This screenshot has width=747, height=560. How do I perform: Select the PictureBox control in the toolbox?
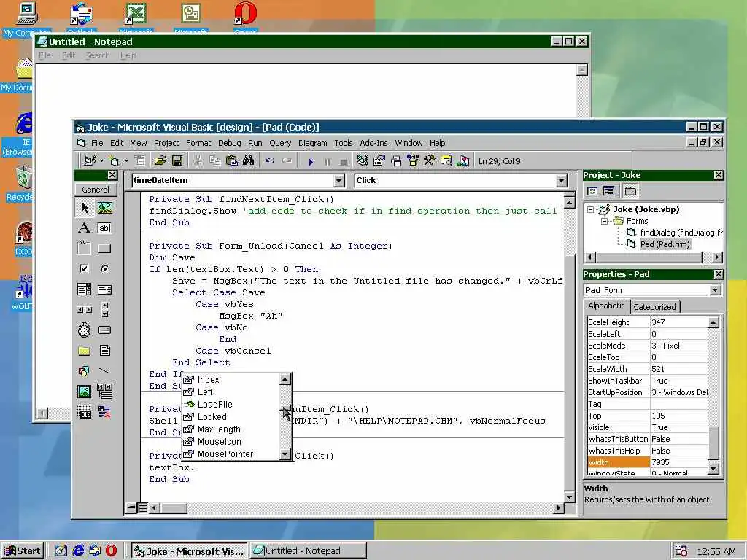[x=105, y=208]
